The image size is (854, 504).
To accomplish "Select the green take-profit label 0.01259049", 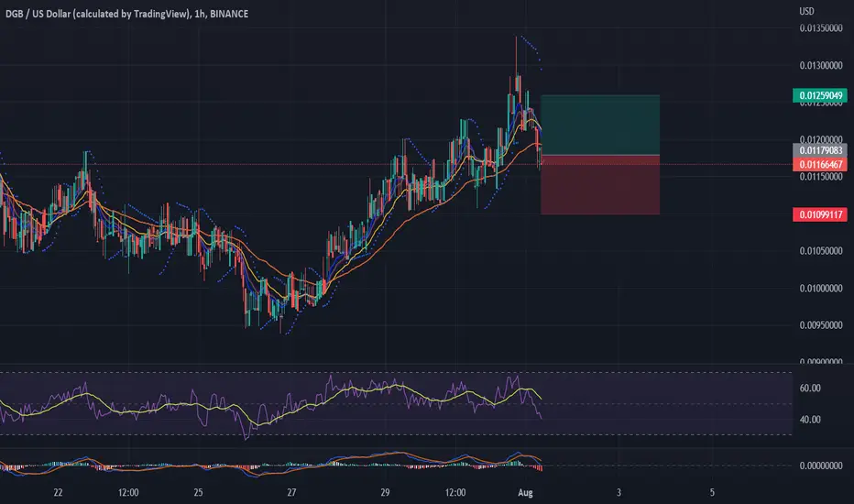I will coord(820,96).
